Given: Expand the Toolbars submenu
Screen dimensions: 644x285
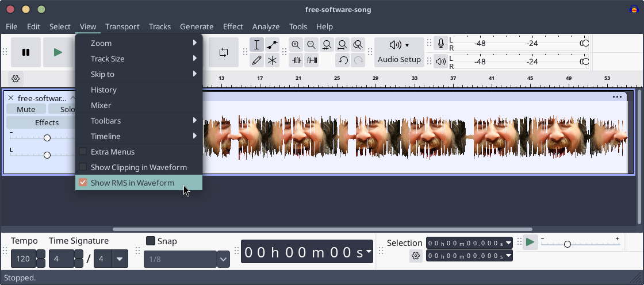Looking at the screenshot, I should [x=139, y=121].
